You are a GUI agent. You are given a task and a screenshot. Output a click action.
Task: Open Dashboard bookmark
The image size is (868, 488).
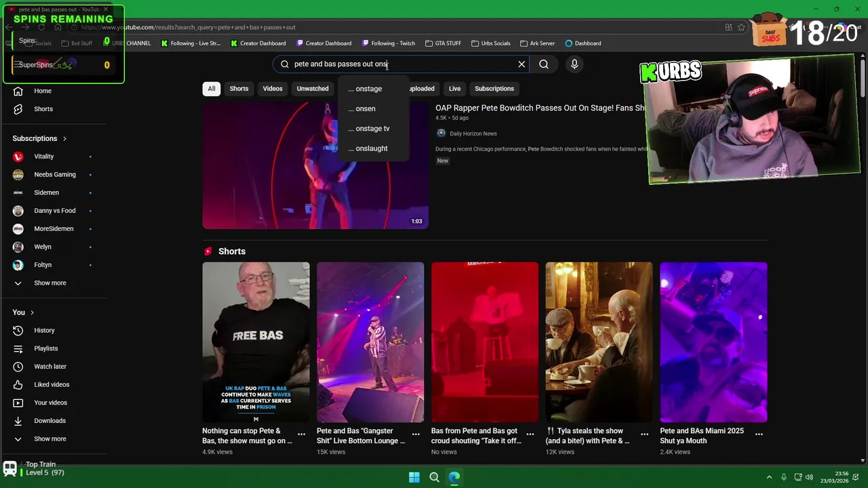click(x=583, y=43)
